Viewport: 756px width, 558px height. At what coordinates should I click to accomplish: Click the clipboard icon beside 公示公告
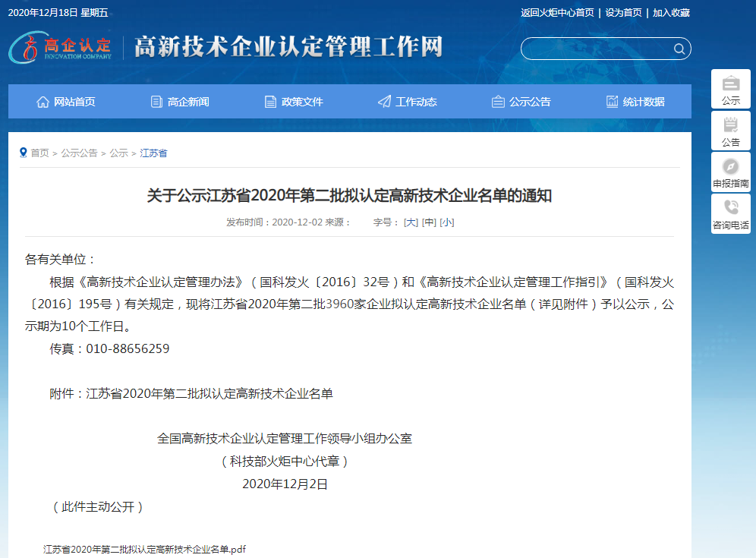[x=497, y=100]
